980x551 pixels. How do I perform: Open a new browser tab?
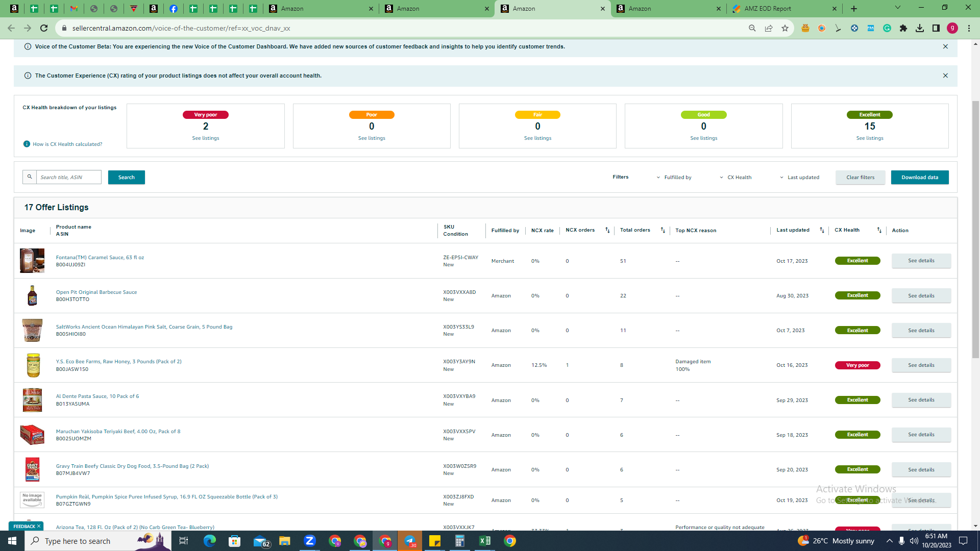(x=854, y=9)
